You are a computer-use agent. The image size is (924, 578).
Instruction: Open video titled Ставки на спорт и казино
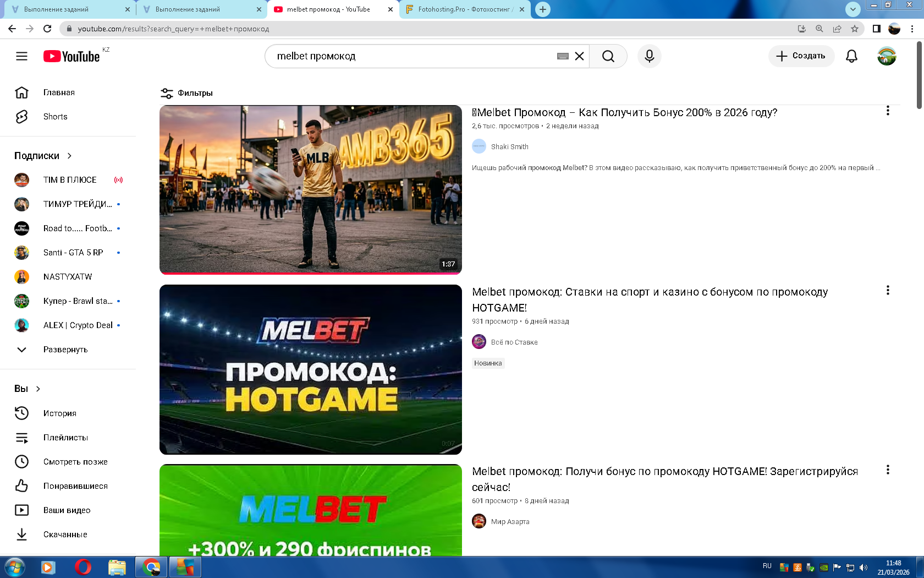(650, 299)
